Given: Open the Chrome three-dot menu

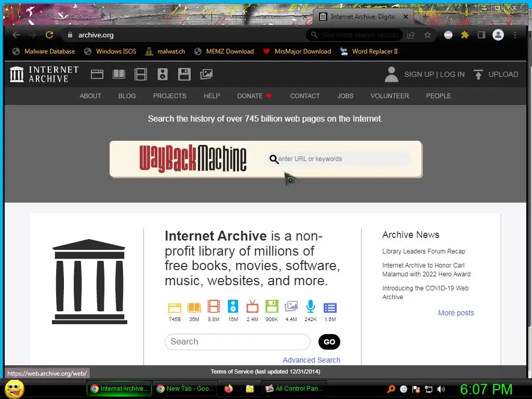Looking at the screenshot, I should (x=515, y=35).
